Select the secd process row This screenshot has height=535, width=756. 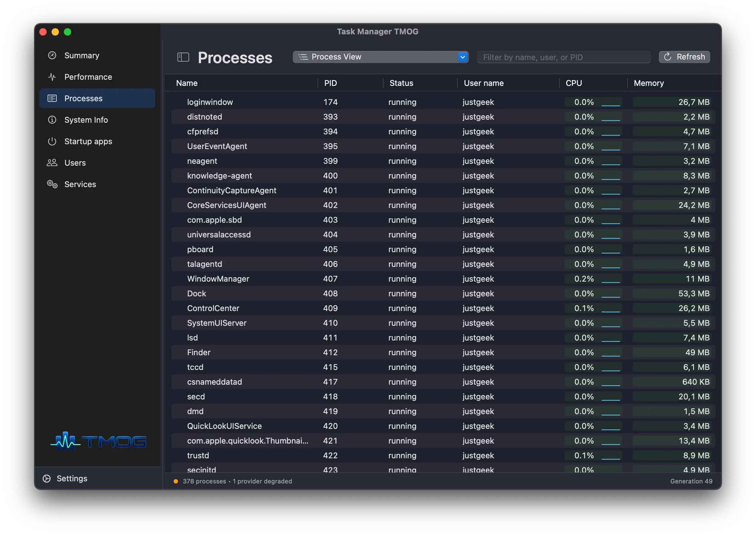click(443, 396)
